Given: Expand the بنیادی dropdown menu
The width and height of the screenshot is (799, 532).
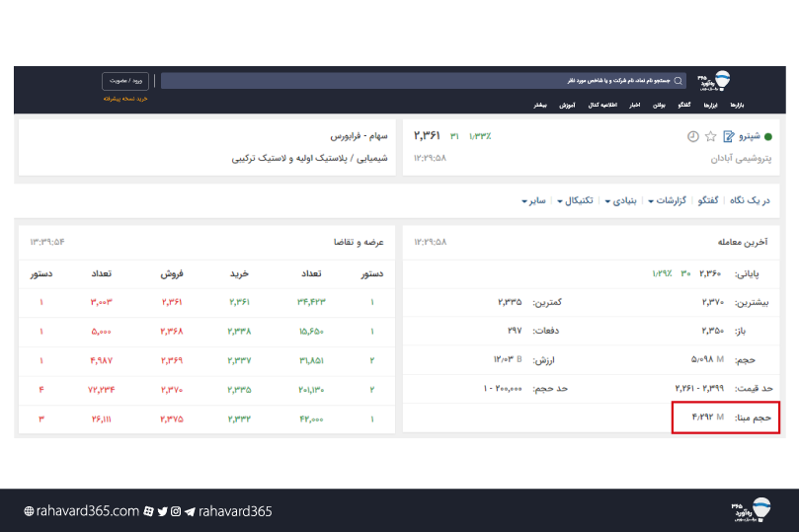Looking at the screenshot, I should 621,200.
